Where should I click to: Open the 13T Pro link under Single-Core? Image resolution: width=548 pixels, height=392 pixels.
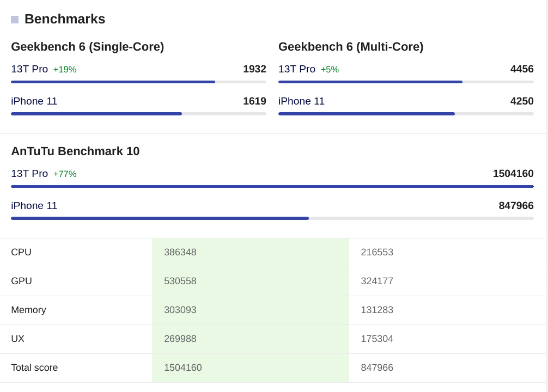(29, 69)
